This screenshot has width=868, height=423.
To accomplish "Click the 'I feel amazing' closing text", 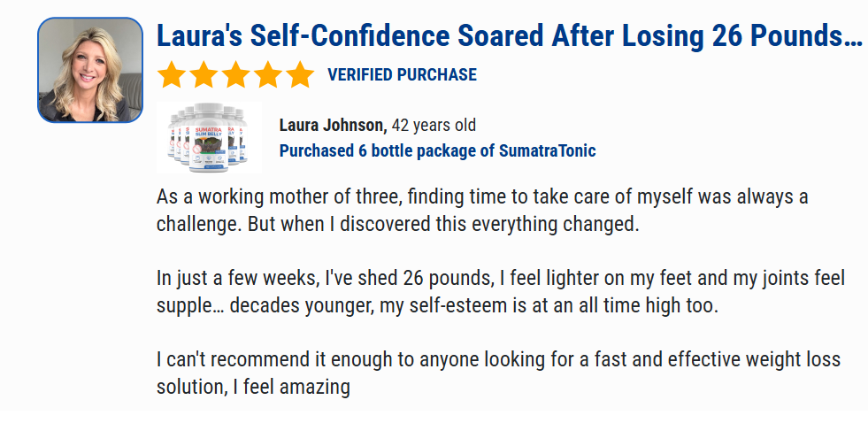I will (289, 387).
